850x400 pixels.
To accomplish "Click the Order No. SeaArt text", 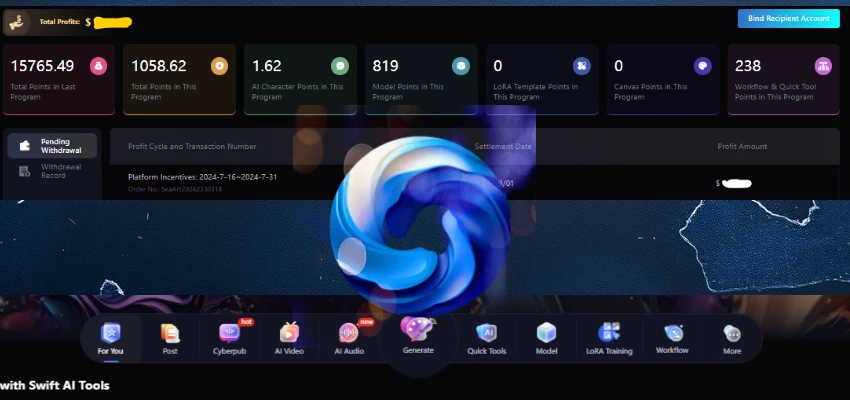I will [175, 189].
